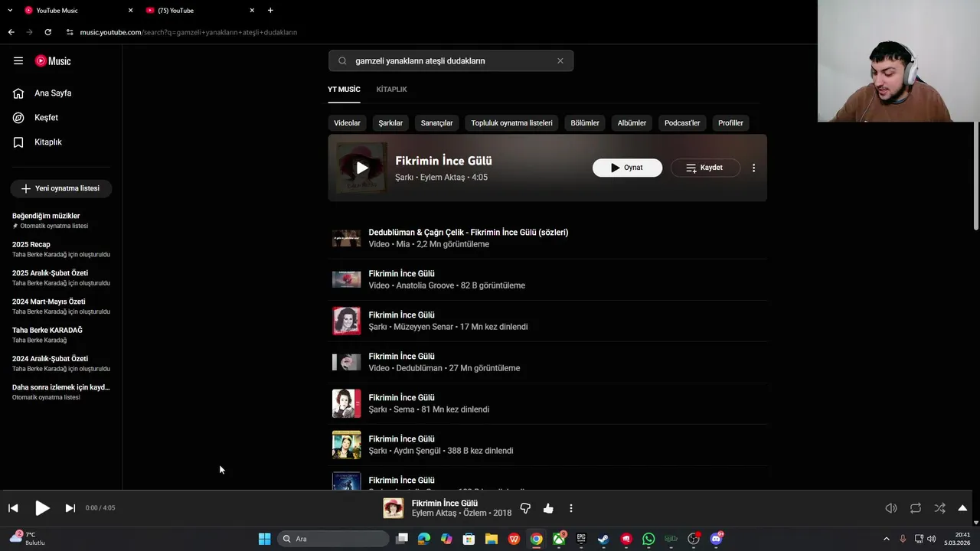Play Sema's Fikrimin İnce Gülü song
The width and height of the screenshot is (980, 551).
coord(547,403)
